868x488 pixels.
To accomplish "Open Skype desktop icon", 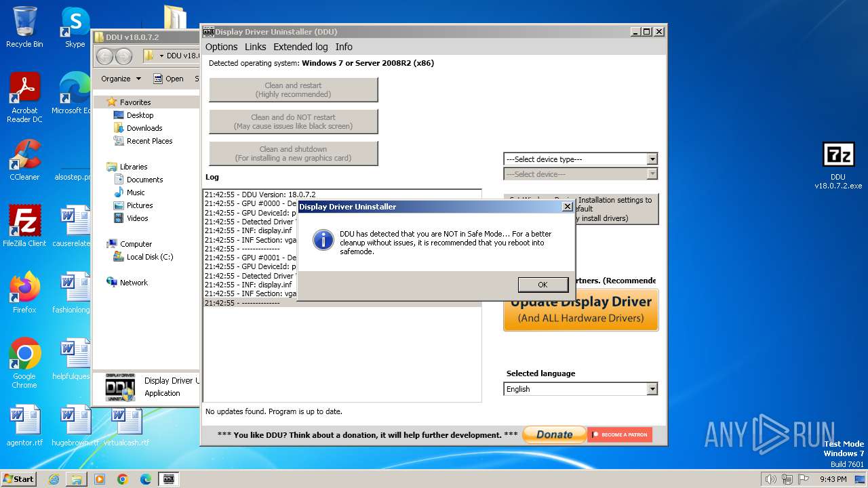I will coord(75,27).
